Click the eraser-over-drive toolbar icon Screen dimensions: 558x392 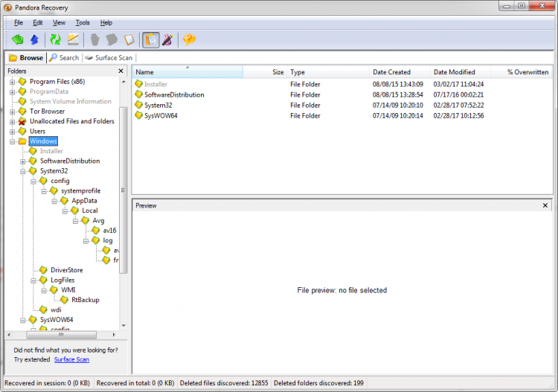pyautogui.click(x=74, y=39)
